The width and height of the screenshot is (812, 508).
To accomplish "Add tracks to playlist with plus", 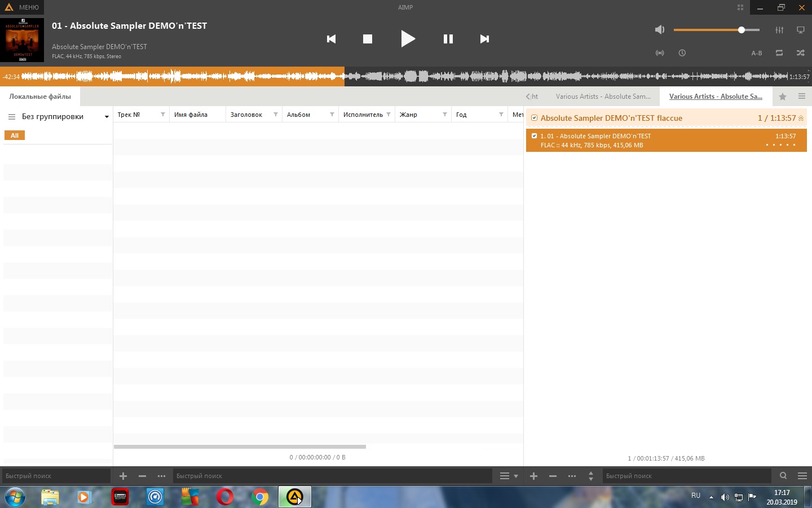I will [x=533, y=476].
